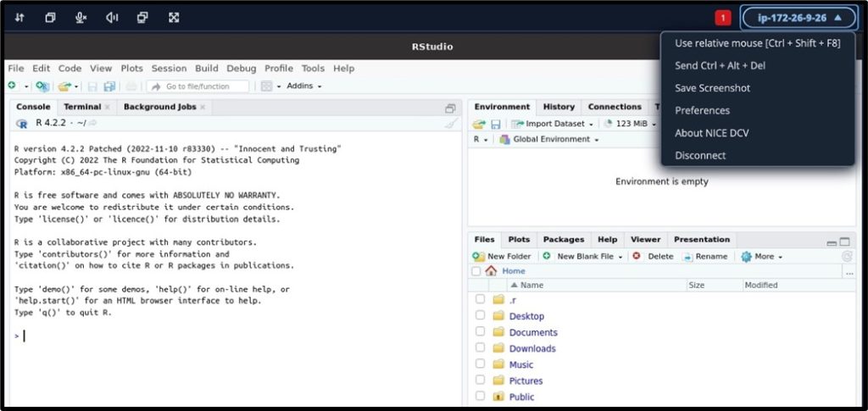
Task: Close the Terminal tab
Action: pos(108,108)
